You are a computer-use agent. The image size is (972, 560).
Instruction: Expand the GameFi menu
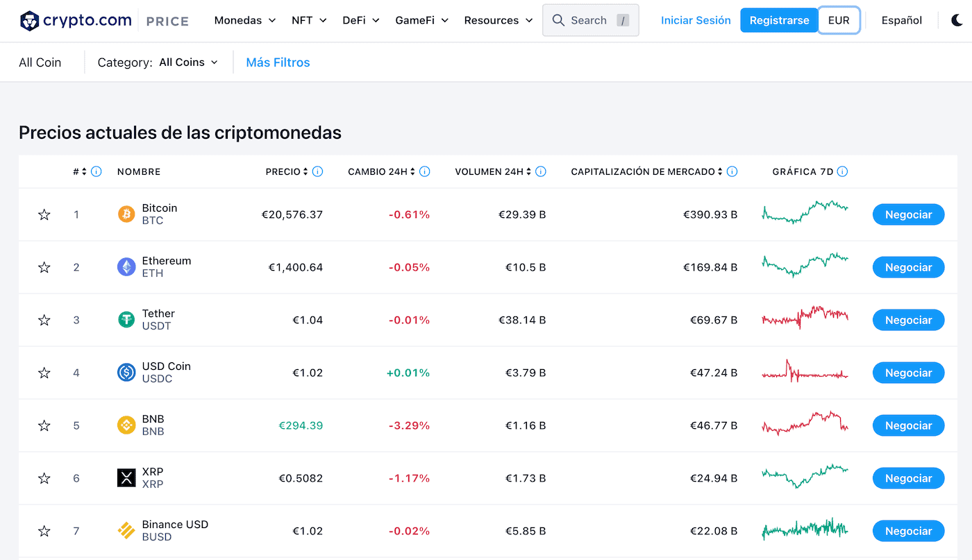[422, 21]
